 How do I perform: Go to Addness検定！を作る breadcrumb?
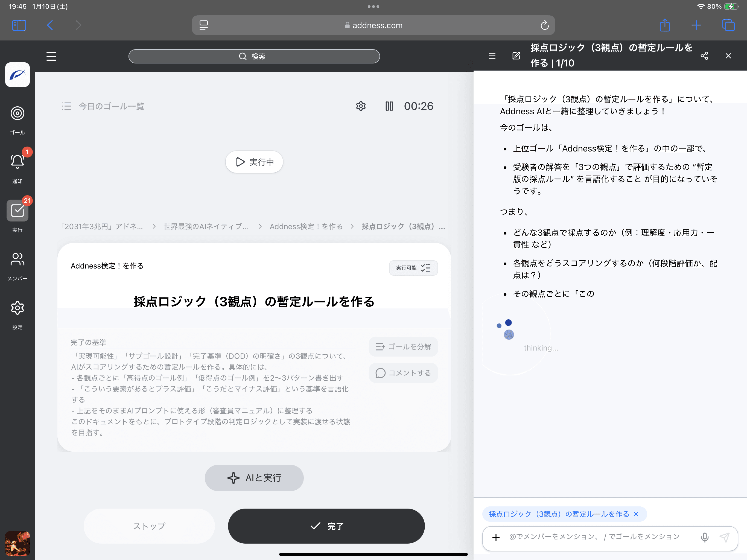(x=306, y=226)
